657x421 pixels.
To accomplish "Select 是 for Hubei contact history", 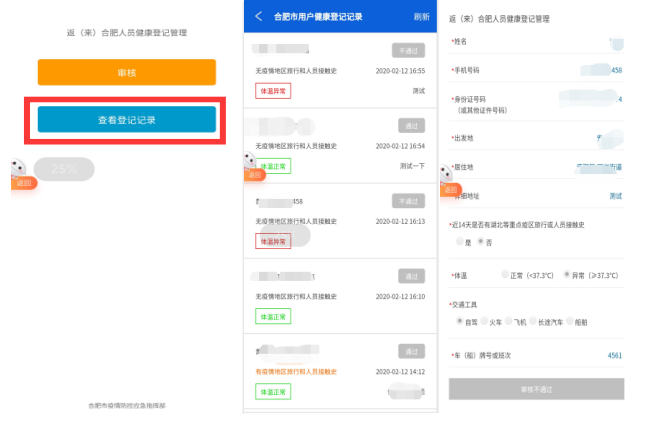I will click(x=461, y=241).
